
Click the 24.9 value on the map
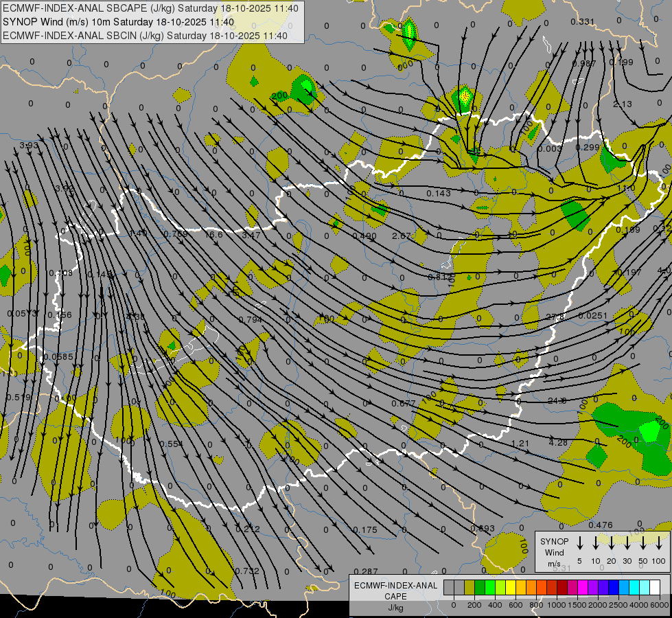coord(557,400)
